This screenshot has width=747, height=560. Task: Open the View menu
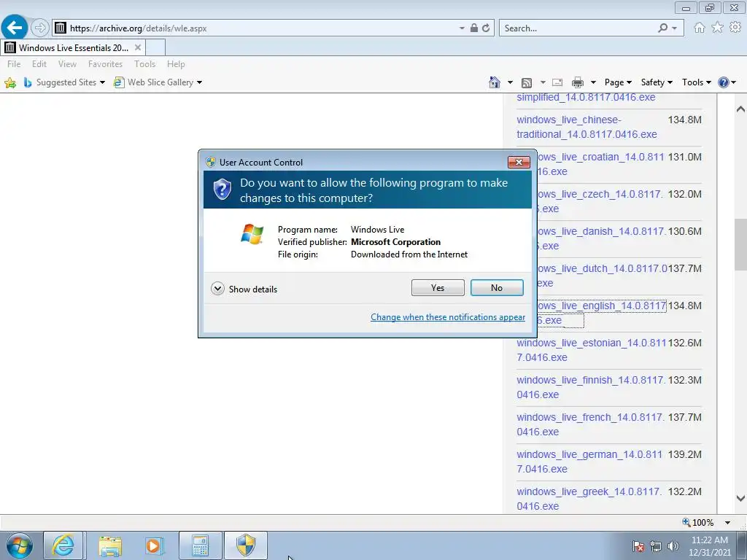(x=67, y=64)
